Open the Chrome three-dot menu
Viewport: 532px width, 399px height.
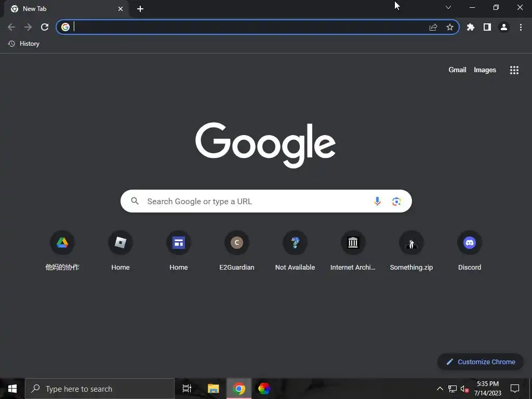click(x=521, y=27)
